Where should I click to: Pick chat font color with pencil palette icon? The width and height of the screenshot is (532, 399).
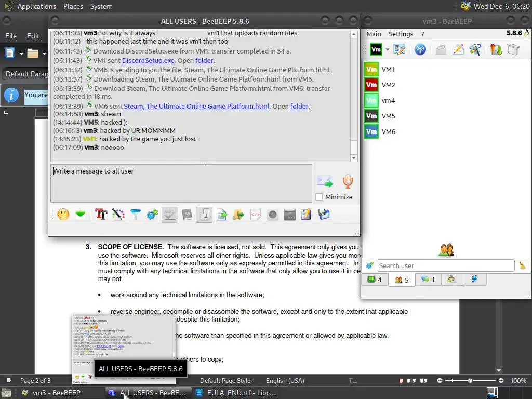click(118, 215)
